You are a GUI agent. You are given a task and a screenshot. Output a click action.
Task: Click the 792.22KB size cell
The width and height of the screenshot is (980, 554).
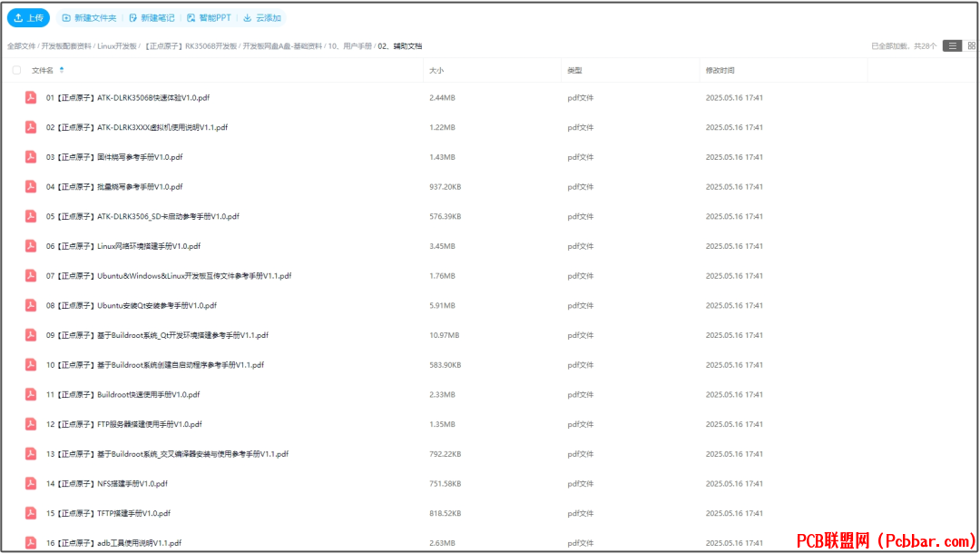(x=445, y=455)
